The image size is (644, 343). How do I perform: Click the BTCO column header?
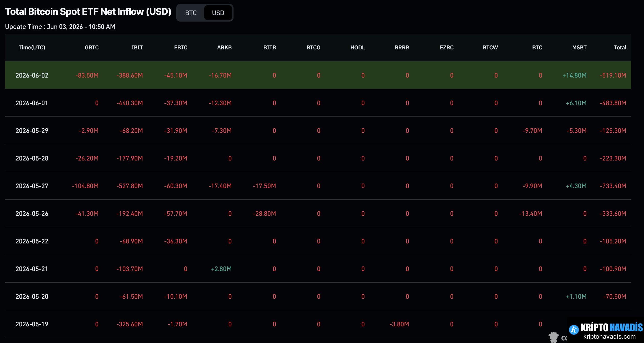(x=313, y=47)
